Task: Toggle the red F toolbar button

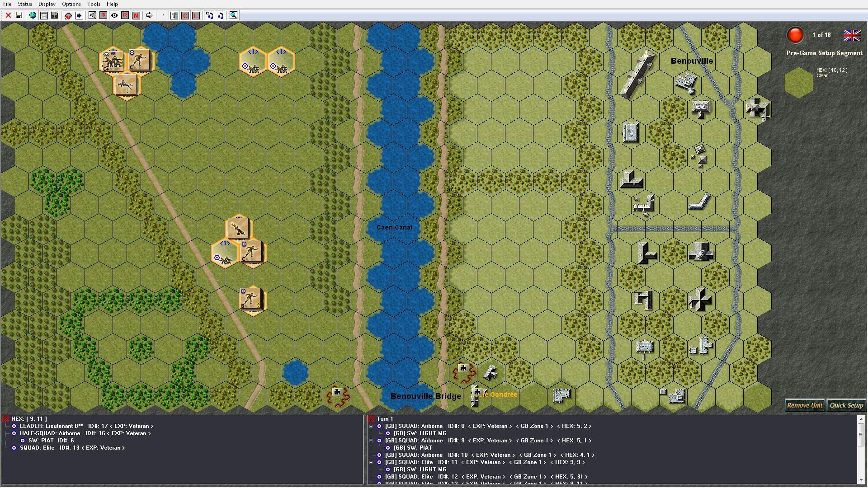Action: 103,15
